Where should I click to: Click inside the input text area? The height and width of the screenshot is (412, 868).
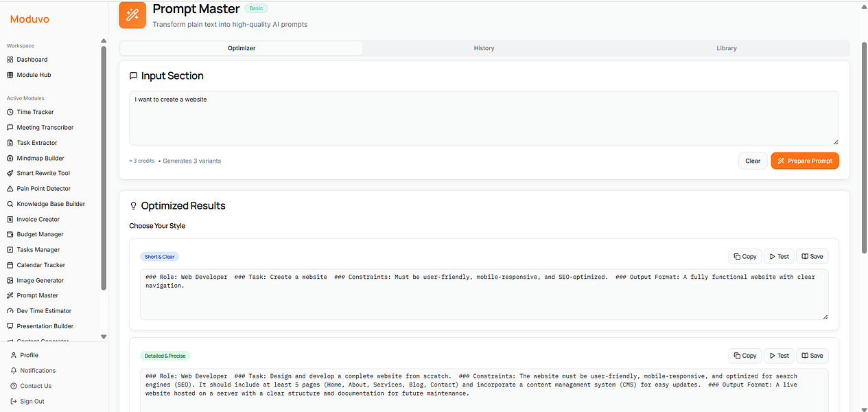(x=484, y=118)
